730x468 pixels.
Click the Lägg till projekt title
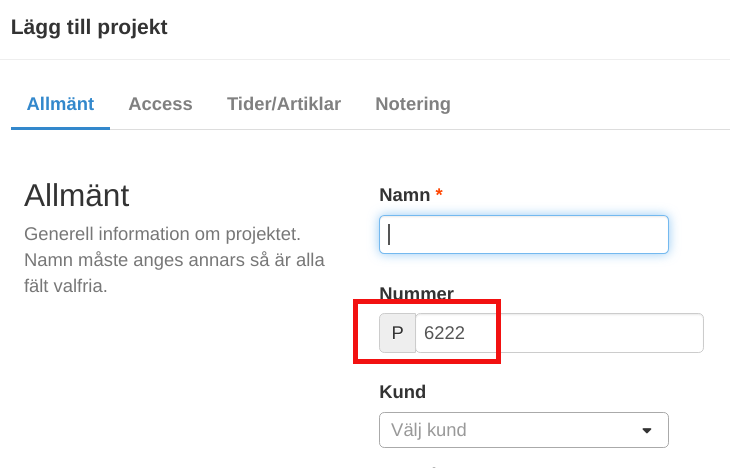click(89, 27)
